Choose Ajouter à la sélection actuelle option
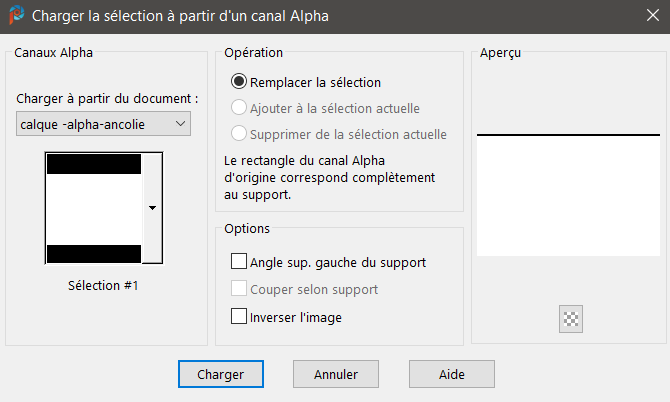 pyautogui.click(x=239, y=108)
